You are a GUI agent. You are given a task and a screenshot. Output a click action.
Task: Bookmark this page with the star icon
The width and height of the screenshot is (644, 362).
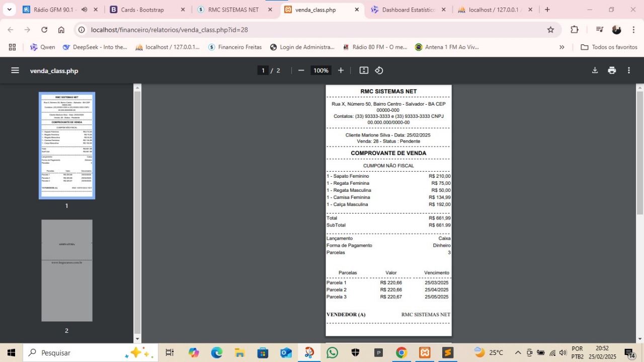click(x=550, y=30)
